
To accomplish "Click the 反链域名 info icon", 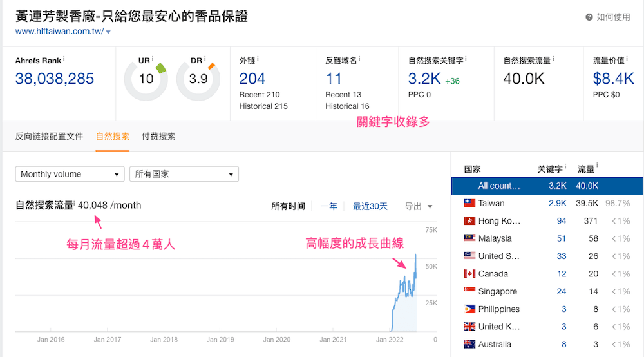I will point(359,59).
